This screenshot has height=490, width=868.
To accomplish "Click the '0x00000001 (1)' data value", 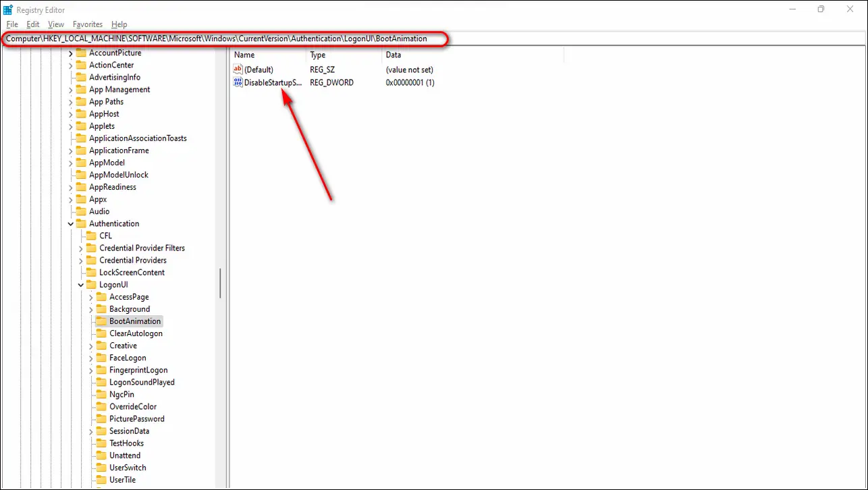I will click(x=410, y=82).
